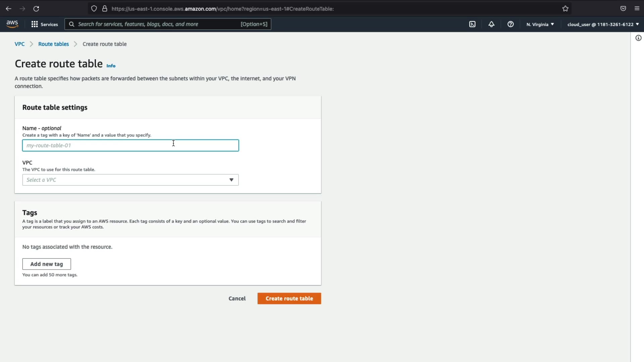Navigate to the VPC breadcrumb link
This screenshot has height=362, width=644.
coord(19,44)
